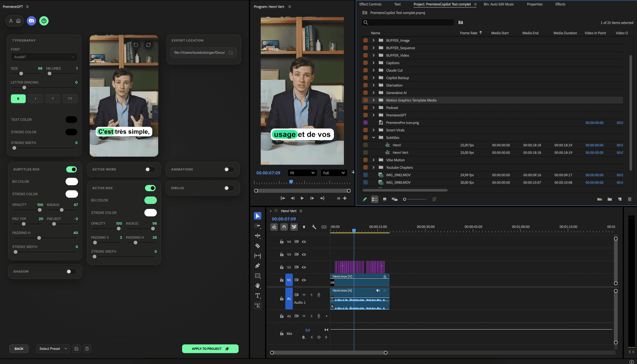Open the Properties panel tab
Screen dimensions: 637x364
coord(535,4)
